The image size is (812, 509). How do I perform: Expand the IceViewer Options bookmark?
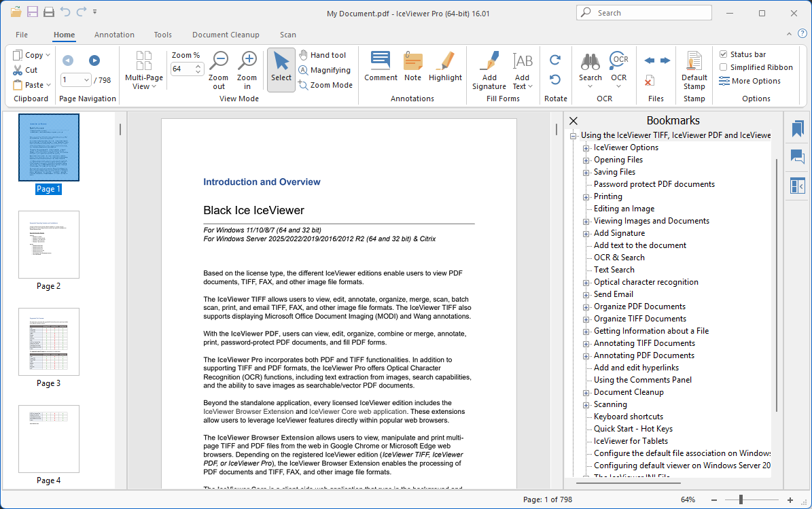click(586, 147)
